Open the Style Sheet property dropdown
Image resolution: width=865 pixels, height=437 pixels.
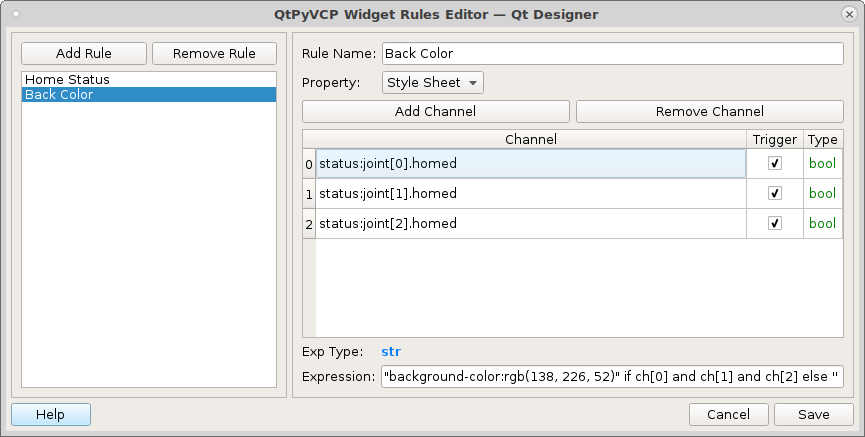pos(432,83)
